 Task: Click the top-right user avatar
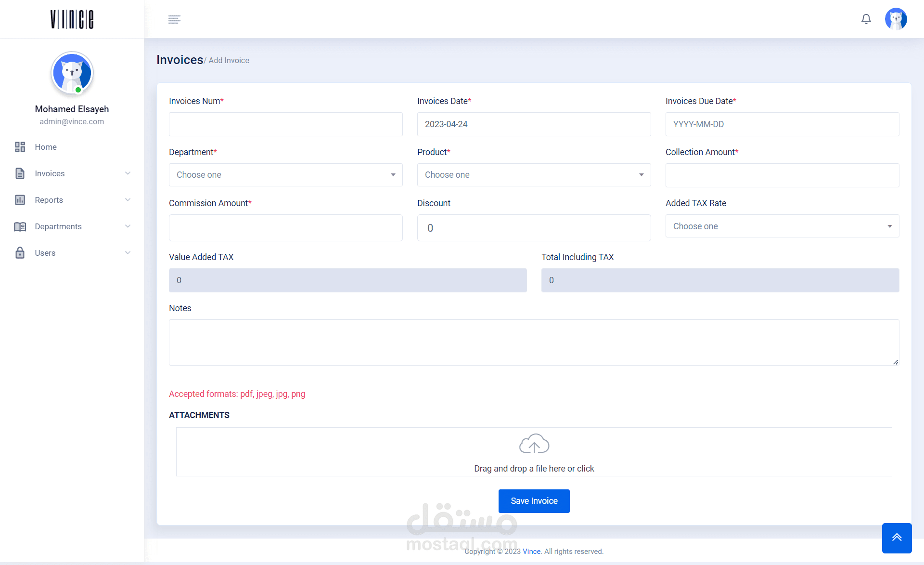click(x=896, y=19)
